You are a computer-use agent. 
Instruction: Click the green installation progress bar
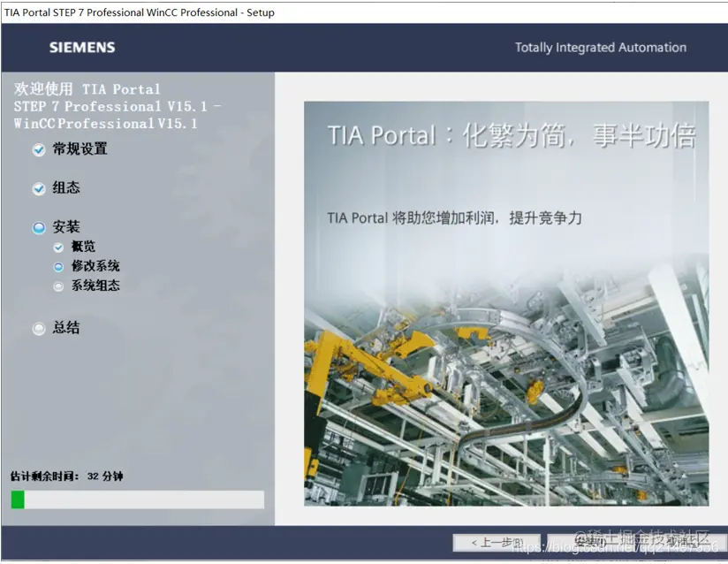[x=138, y=499]
